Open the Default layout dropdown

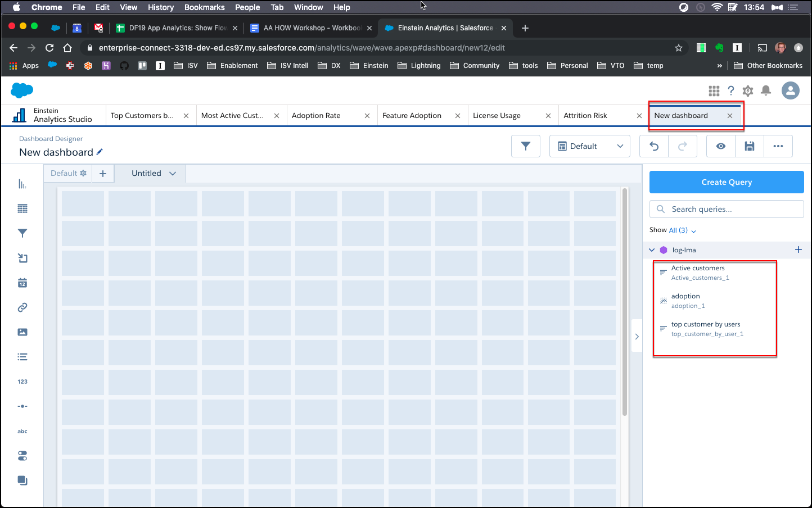point(590,146)
